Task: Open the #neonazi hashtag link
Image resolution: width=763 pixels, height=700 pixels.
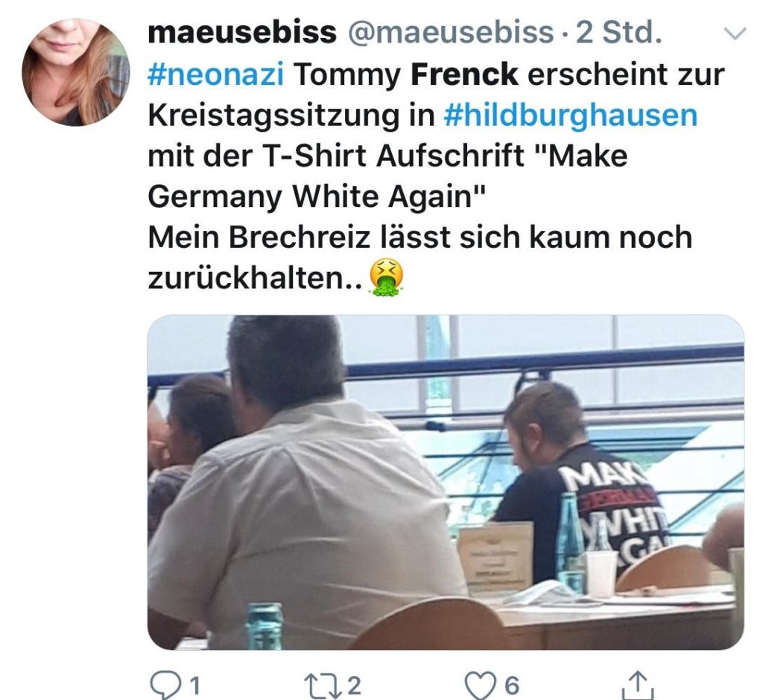Action: (215, 74)
